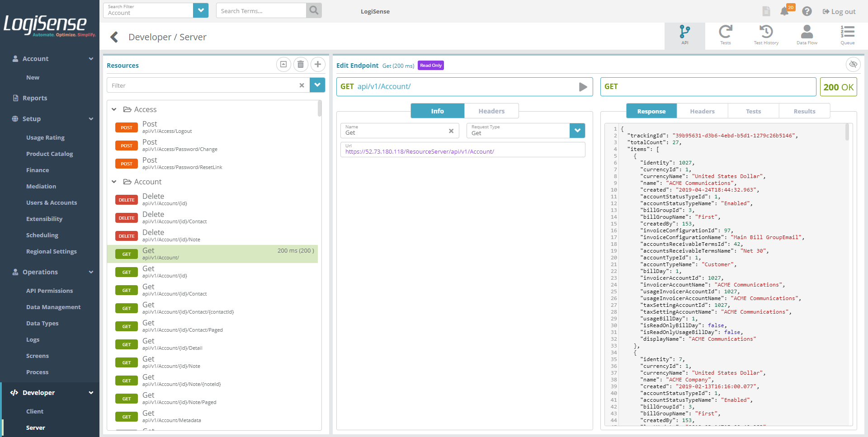The width and height of the screenshot is (868, 437).
Task: Click the LogiSense logo
Action: point(49,26)
